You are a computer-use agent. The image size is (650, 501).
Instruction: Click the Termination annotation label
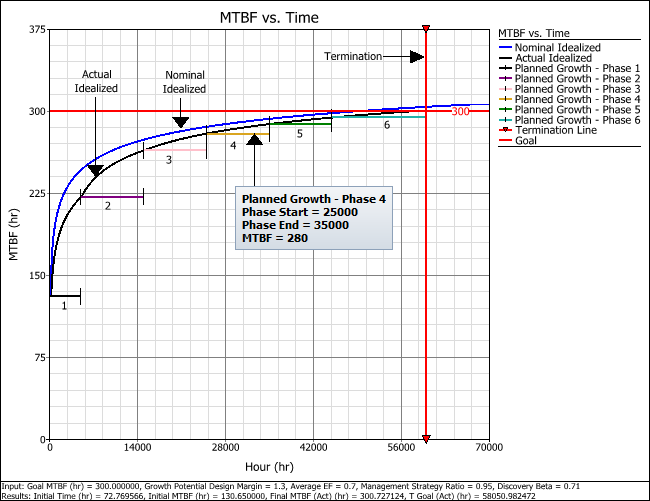coord(353,56)
